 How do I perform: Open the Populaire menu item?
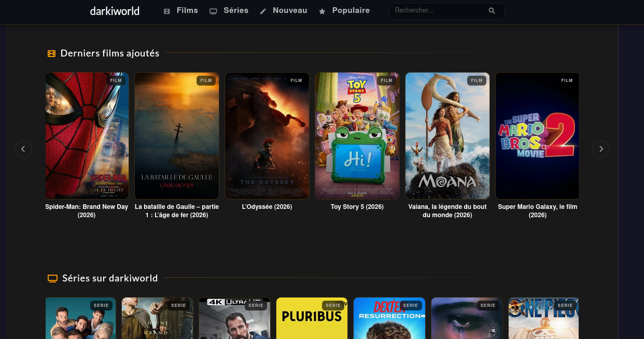[351, 10]
